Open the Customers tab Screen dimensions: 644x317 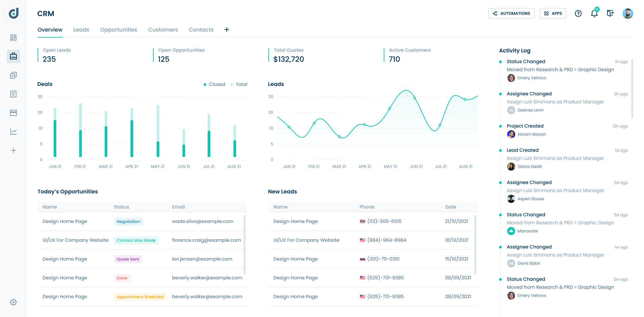tap(163, 30)
